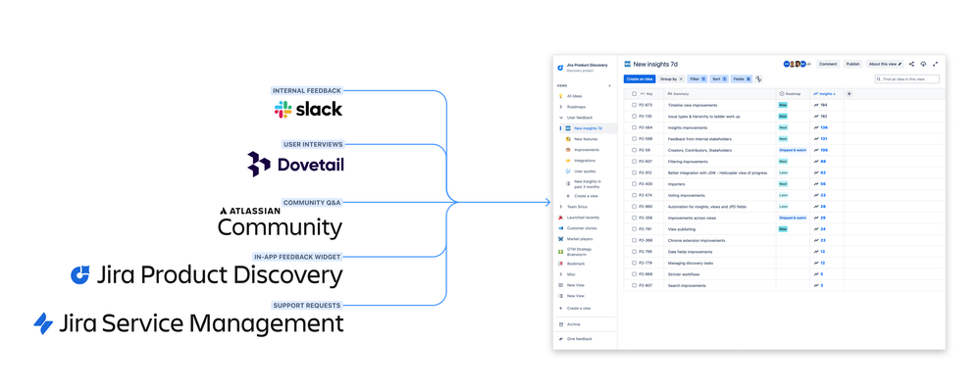Click the Summary column header
Image resolution: width=980 pixels, height=392 pixels.
click(x=678, y=94)
